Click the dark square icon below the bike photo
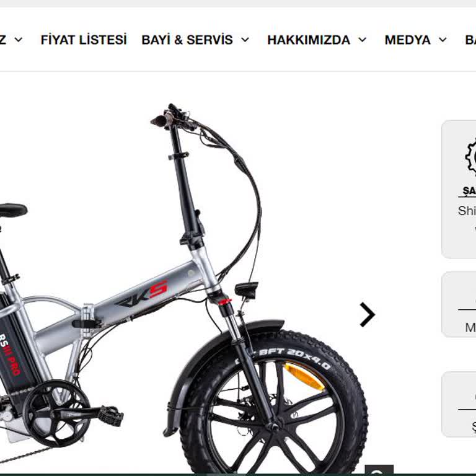The height and width of the screenshot is (476, 476). click(x=379, y=470)
